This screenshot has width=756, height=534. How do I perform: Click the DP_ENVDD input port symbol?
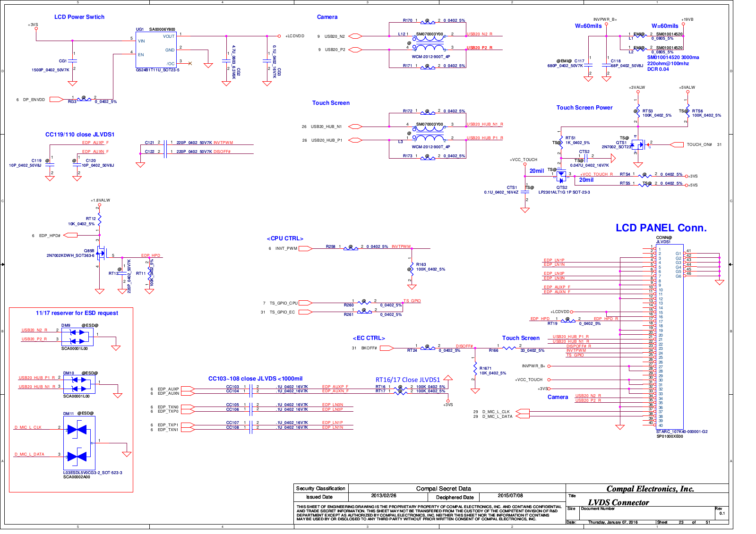coord(56,100)
